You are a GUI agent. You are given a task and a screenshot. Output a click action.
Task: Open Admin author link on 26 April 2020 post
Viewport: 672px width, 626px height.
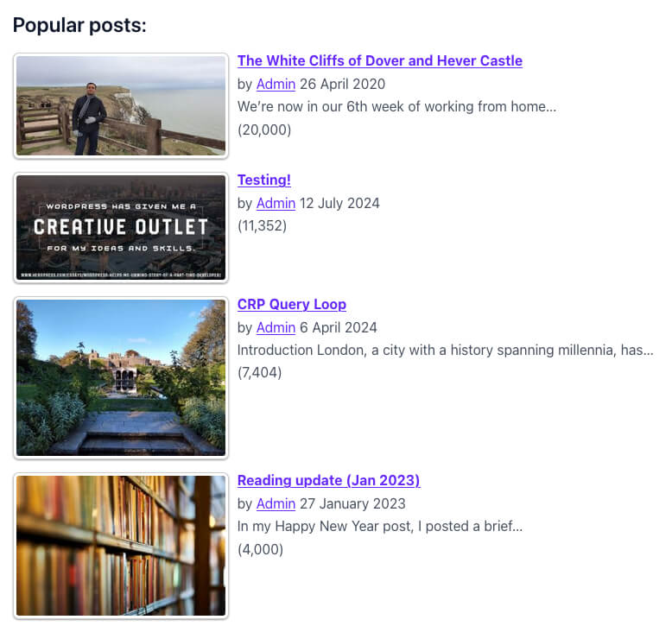coord(276,84)
